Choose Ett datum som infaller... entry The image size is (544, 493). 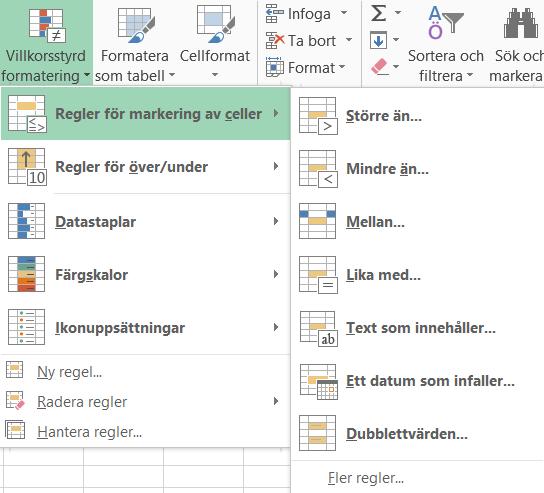point(416,381)
